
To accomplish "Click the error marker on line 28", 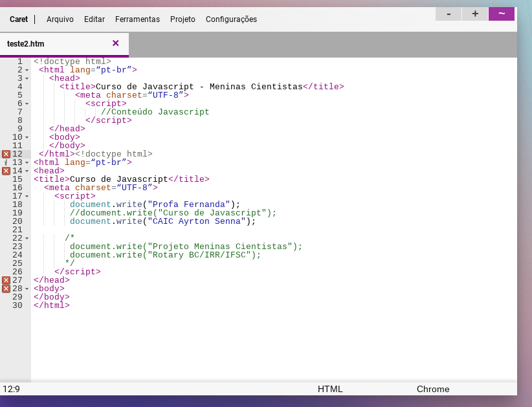I will click(x=6, y=289).
